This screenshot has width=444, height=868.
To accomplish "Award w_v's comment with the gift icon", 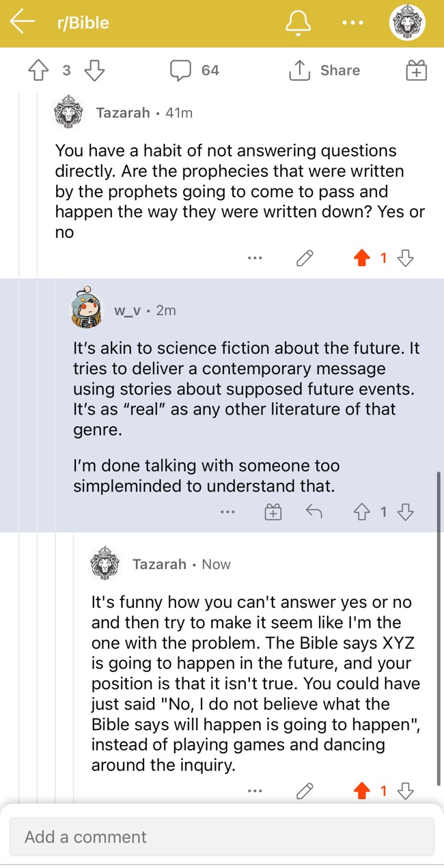I will point(273,512).
